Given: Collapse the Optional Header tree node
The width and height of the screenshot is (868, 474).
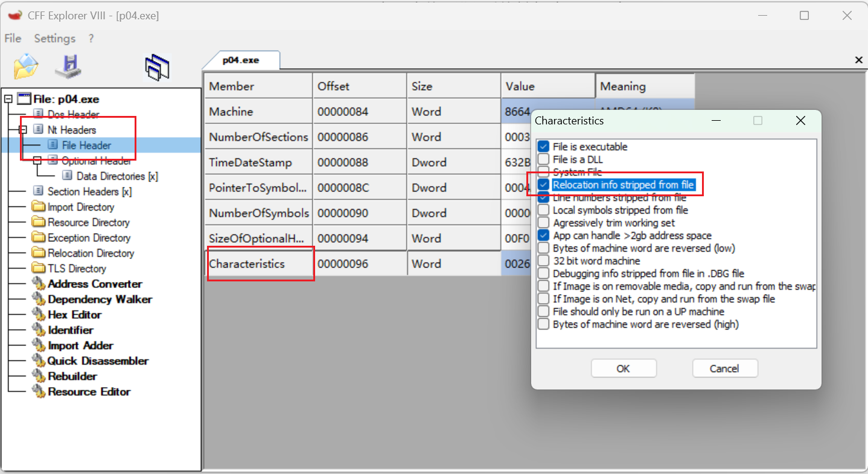Looking at the screenshot, I should [37, 161].
